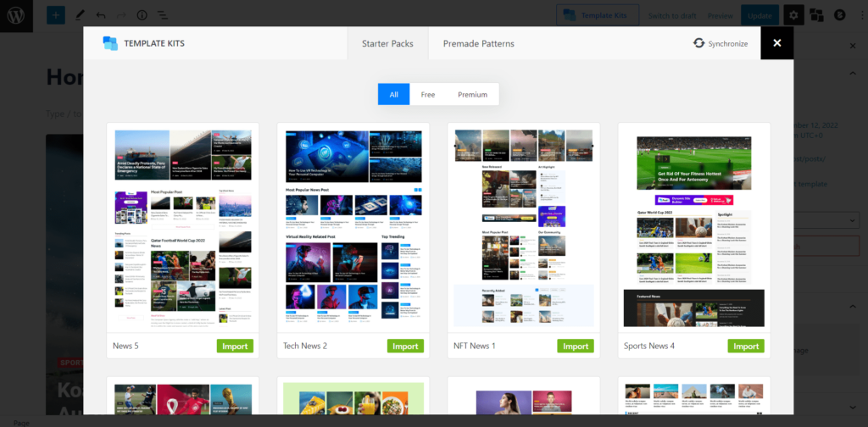This screenshot has width=868, height=427.
Task: Close the Template Kits modal
Action: (777, 43)
